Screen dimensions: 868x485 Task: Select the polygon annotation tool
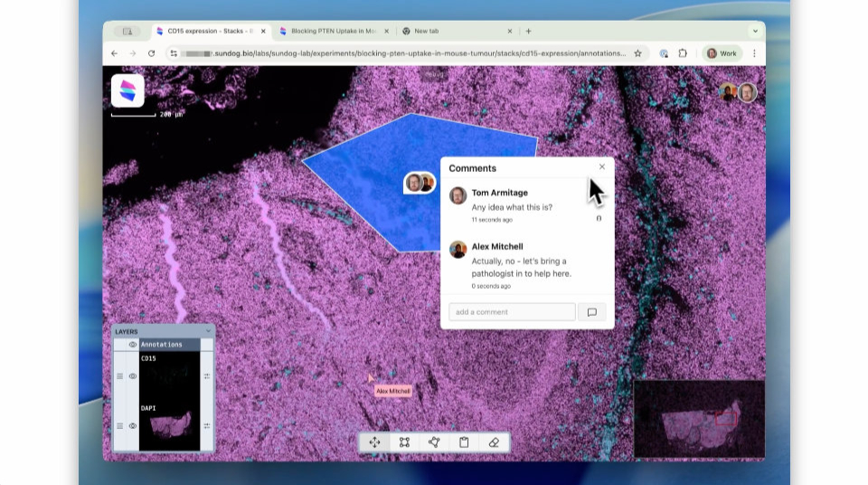[x=434, y=442]
